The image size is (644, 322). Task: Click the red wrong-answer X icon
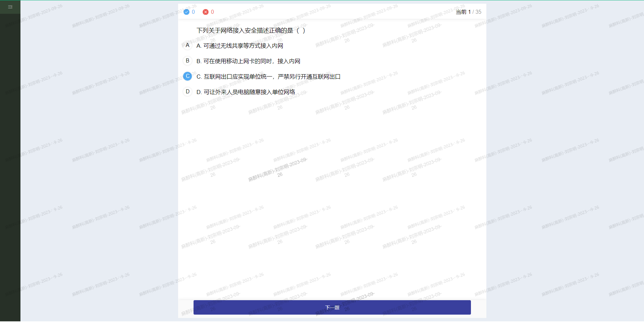click(x=206, y=12)
